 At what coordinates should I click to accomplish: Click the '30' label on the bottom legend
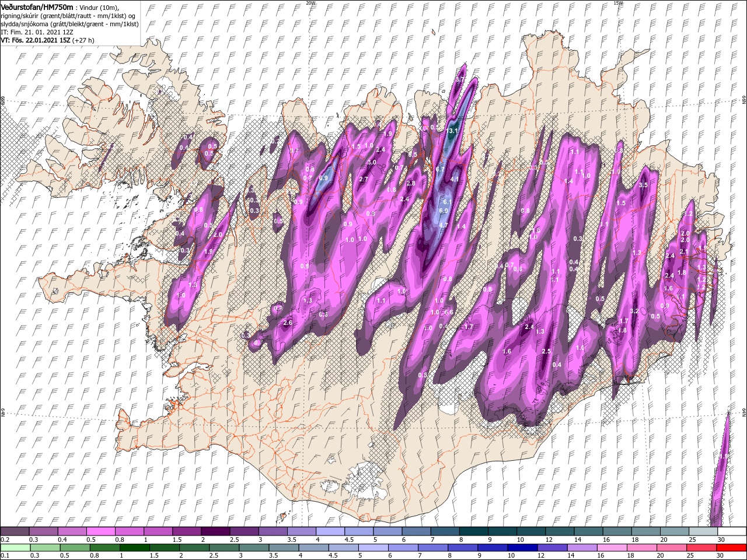721,556
